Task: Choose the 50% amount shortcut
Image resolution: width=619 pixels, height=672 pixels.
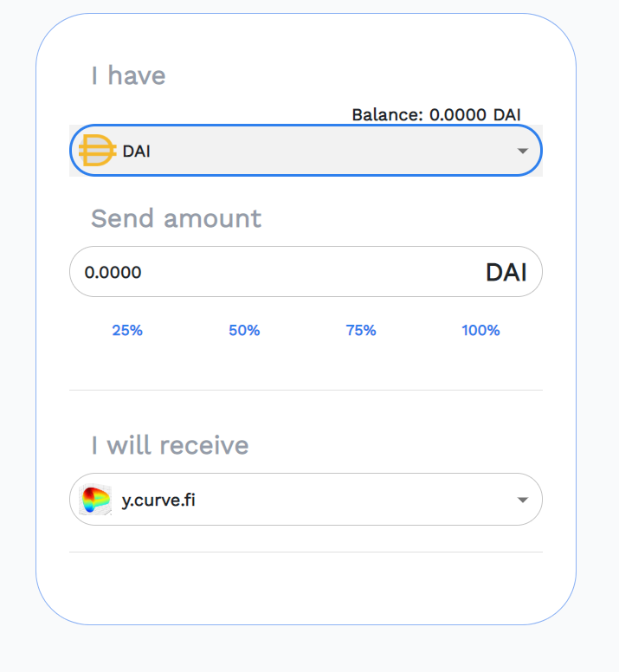Action: tap(244, 330)
